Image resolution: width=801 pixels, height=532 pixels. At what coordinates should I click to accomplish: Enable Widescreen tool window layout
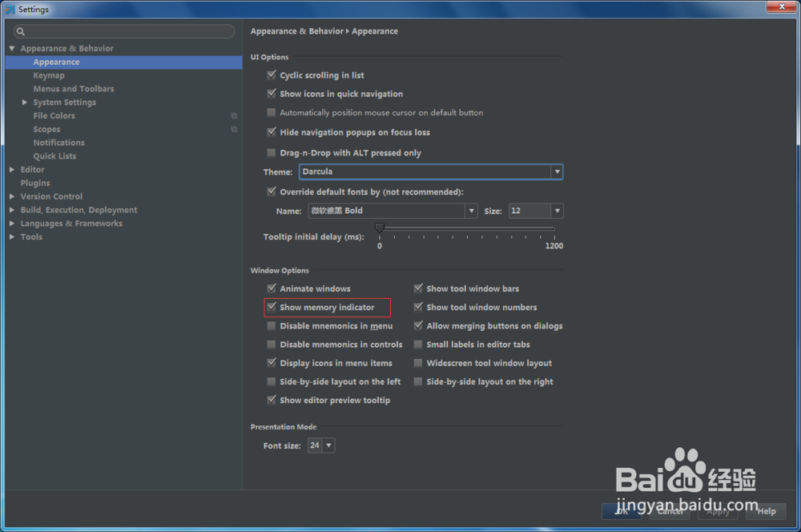(x=418, y=363)
